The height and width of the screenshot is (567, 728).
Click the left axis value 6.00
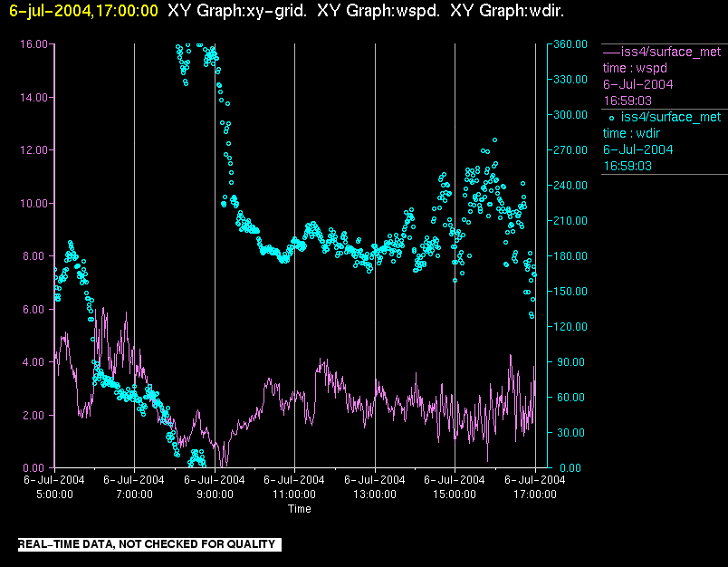coord(35,309)
